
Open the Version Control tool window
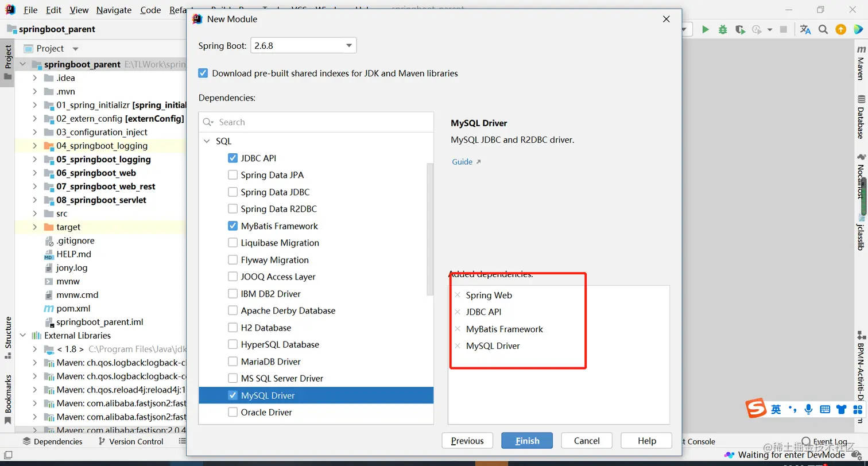click(131, 441)
